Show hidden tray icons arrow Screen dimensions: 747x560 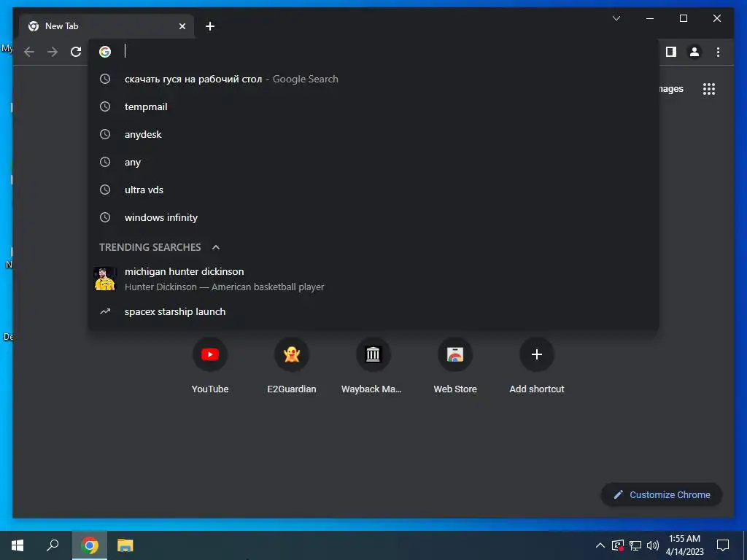point(600,545)
